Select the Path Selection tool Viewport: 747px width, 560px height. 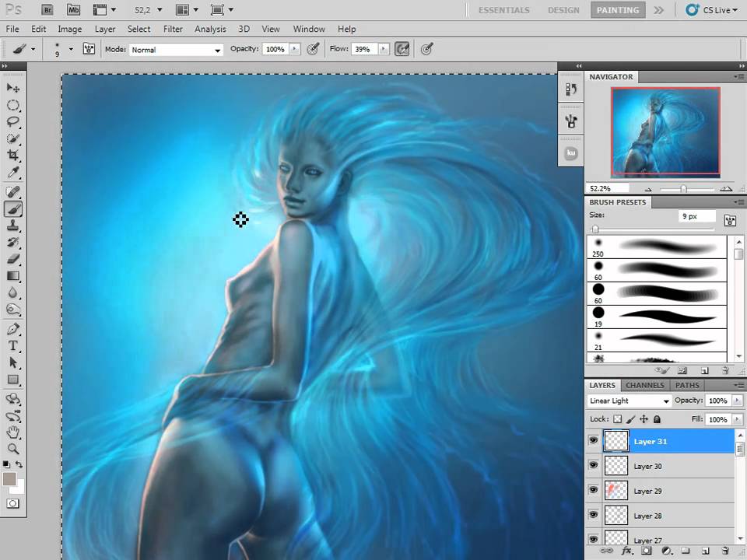pos(13,363)
